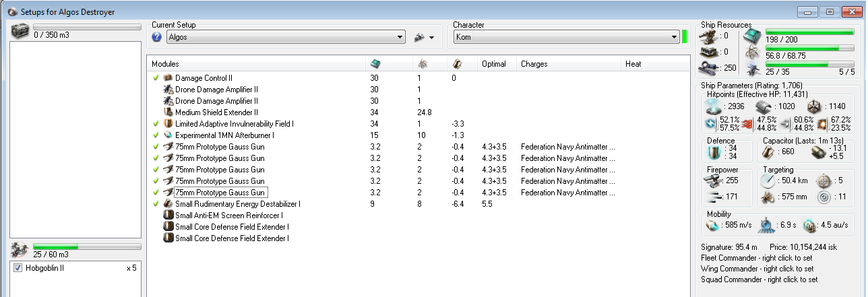Select the Small Rudimentary Energy Destabilizer I row
The height and width of the screenshot is (297, 868).
pos(418,203)
